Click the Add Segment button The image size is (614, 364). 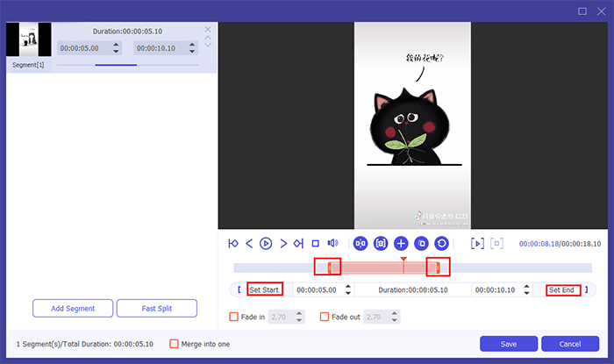[73, 309]
